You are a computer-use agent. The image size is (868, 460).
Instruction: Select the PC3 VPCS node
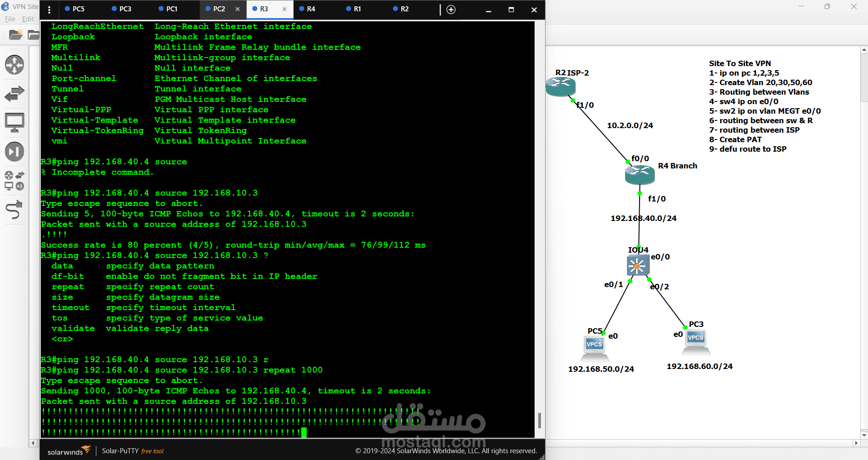[x=696, y=342]
